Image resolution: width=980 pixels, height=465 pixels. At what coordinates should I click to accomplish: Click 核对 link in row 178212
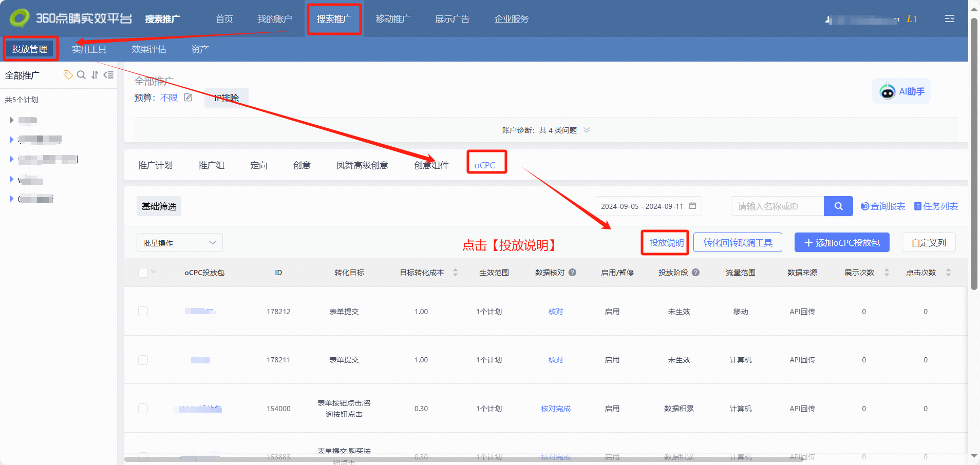[x=556, y=312]
